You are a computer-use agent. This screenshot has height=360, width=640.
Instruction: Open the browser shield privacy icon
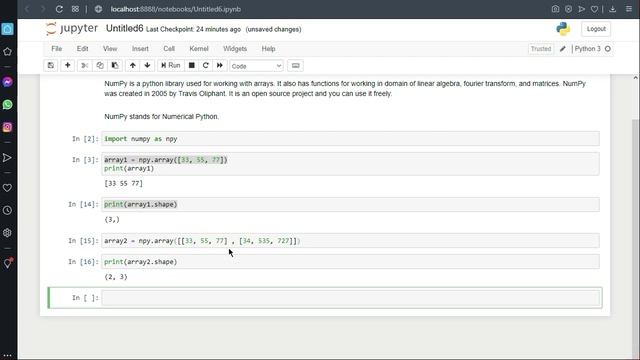pos(568,9)
